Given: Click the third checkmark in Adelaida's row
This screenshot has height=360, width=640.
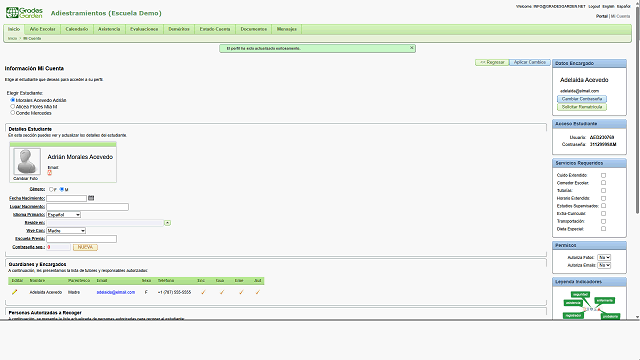Looking at the screenshot, I should click(241, 292).
